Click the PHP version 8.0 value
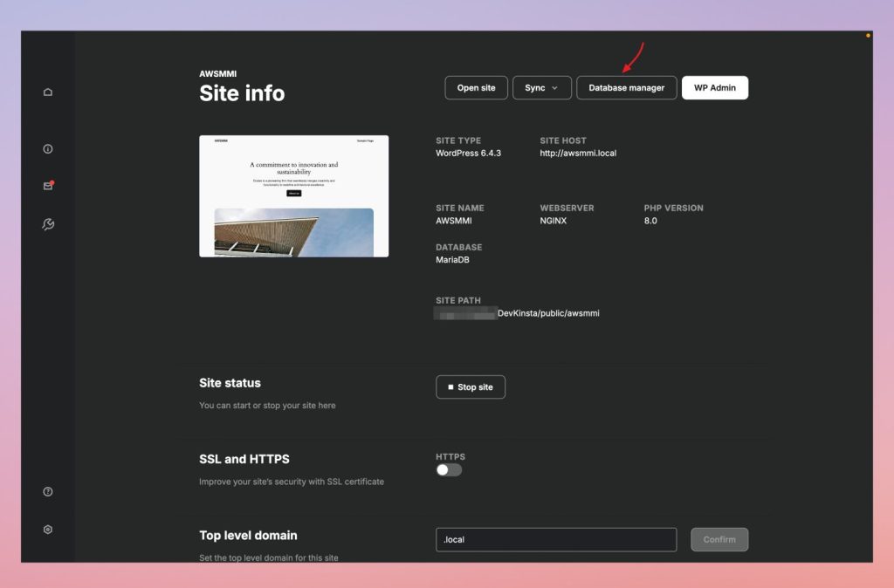Viewport: 894px width, 588px height. [x=650, y=221]
